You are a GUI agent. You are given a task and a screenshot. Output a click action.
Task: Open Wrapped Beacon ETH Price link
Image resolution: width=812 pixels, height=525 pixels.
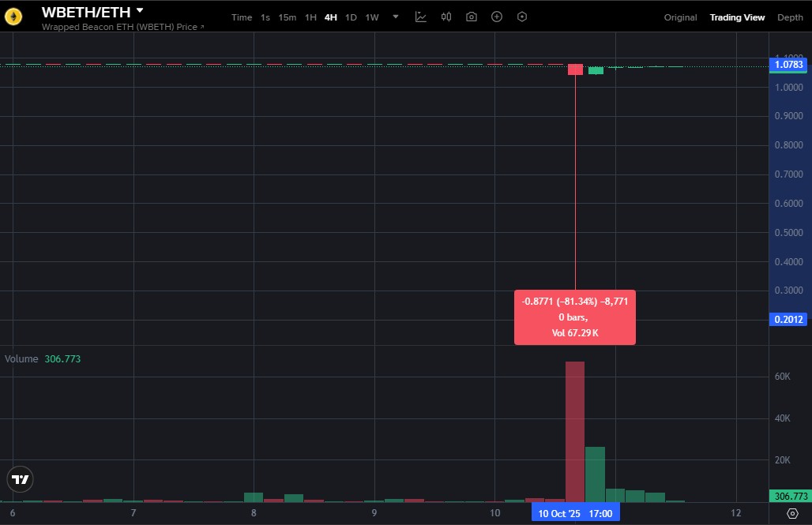pos(122,27)
